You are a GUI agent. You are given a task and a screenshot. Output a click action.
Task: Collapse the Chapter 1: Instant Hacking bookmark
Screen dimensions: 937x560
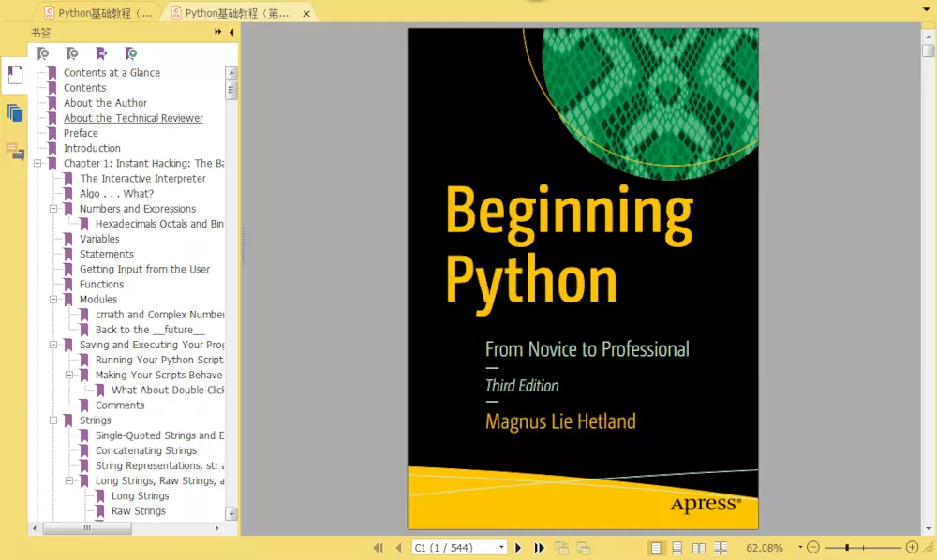[x=37, y=163]
